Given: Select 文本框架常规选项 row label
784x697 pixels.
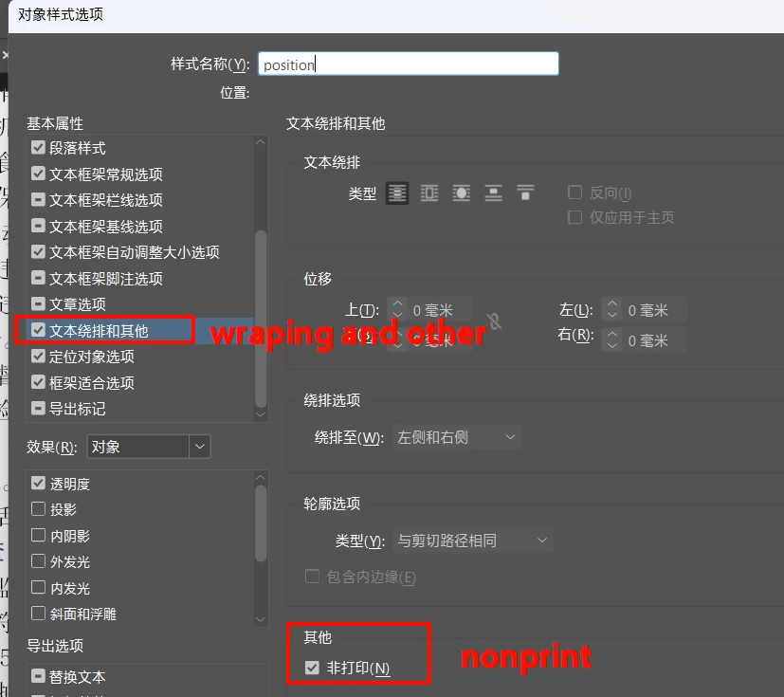Looking at the screenshot, I should click(x=106, y=174).
